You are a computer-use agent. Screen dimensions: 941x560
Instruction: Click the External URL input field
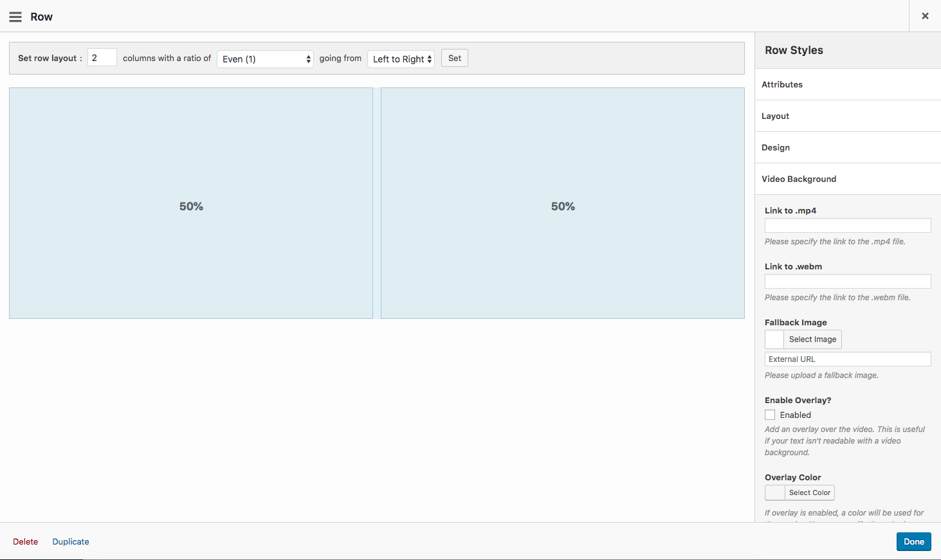tap(848, 359)
